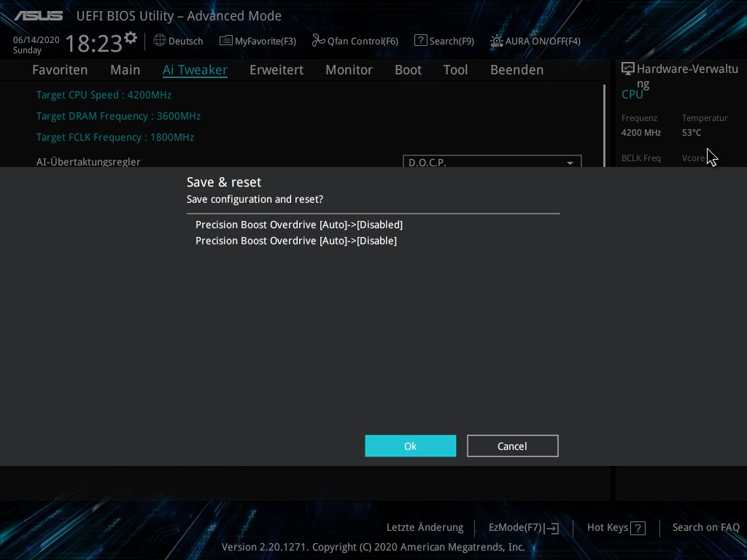Switch to the Boot tab
747x560 pixels.
[409, 70]
